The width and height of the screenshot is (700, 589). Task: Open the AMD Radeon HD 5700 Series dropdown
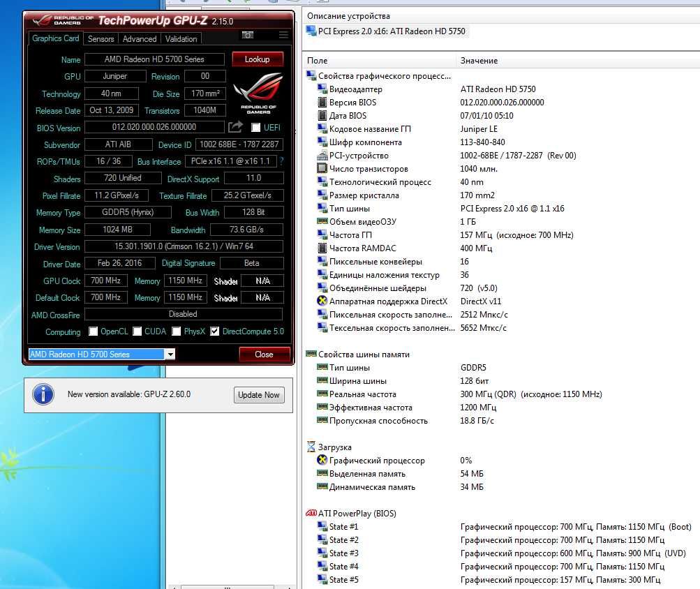click(x=170, y=354)
